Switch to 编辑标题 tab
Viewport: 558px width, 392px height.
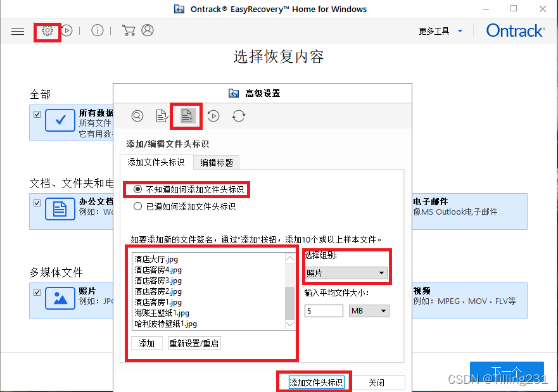tap(217, 163)
